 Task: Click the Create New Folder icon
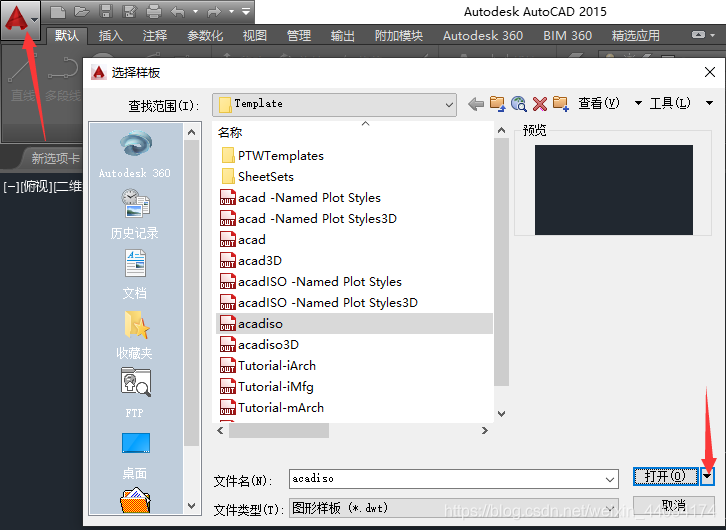[x=560, y=104]
